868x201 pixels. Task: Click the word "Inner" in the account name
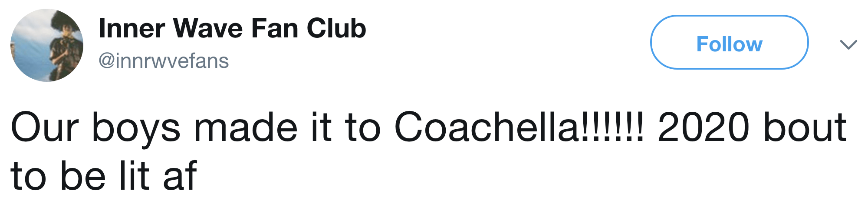(x=132, y=29)
